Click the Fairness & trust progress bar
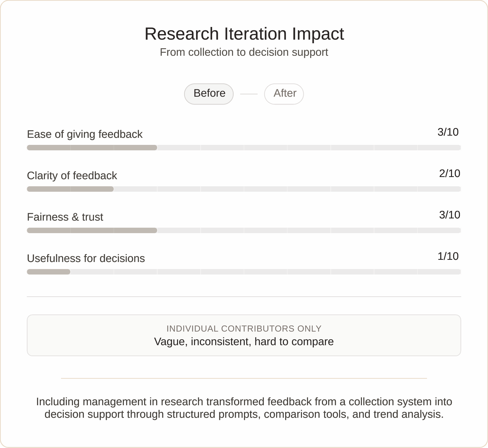Image resolution: width=488 pixels, height=448 pixels. [244, 230]
